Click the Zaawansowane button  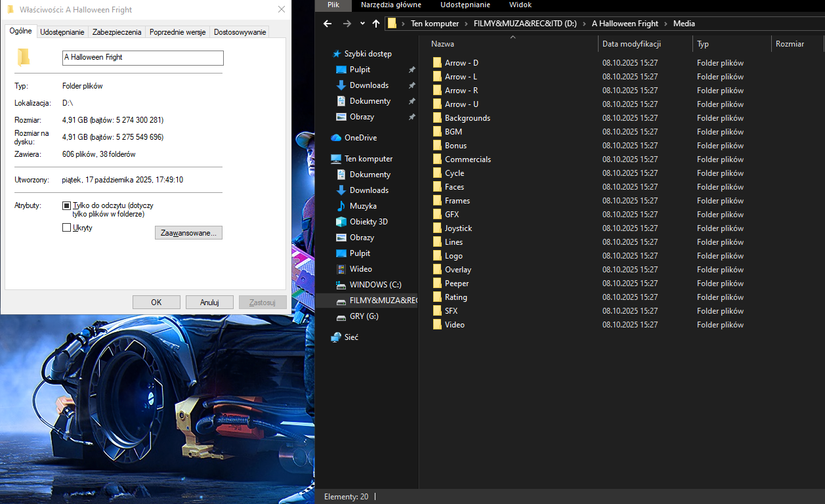point(188,233)
